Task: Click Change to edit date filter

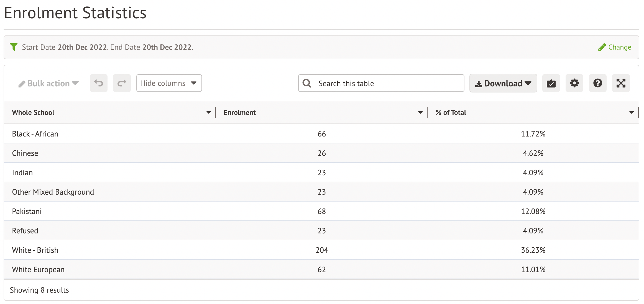Action: point(615,47)
